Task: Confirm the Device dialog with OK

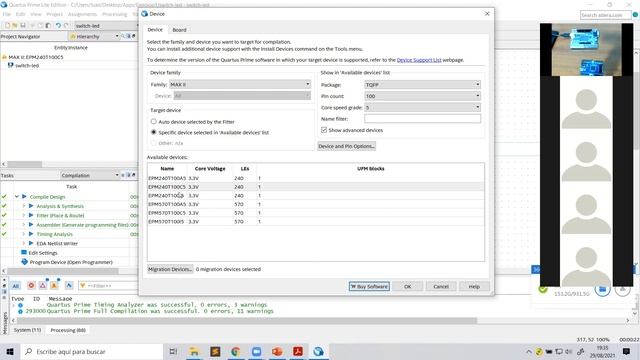Action: click(407, 287)
